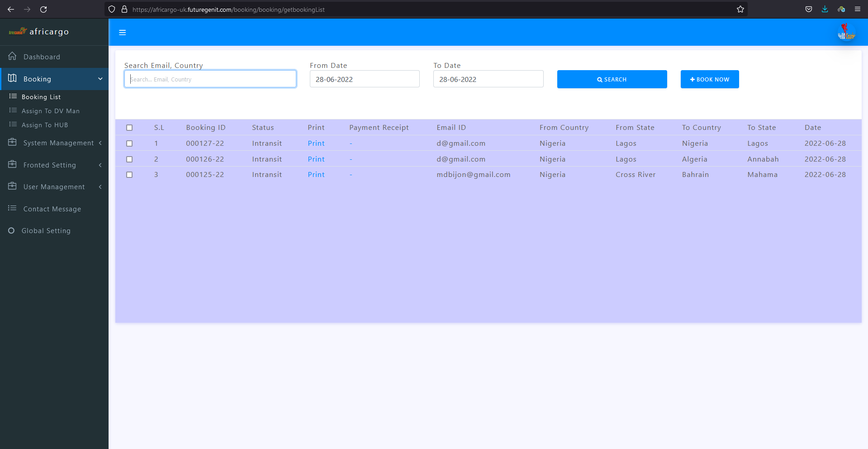The width and height of the screenshot is (868, 449).
Task: Click the browser reload icon
Action: coord(43,9)
